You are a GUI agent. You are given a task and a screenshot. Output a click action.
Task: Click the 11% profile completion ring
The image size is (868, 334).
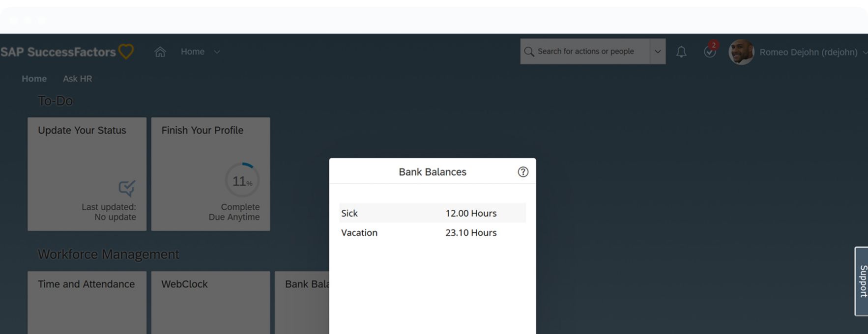tap(242, 180)
